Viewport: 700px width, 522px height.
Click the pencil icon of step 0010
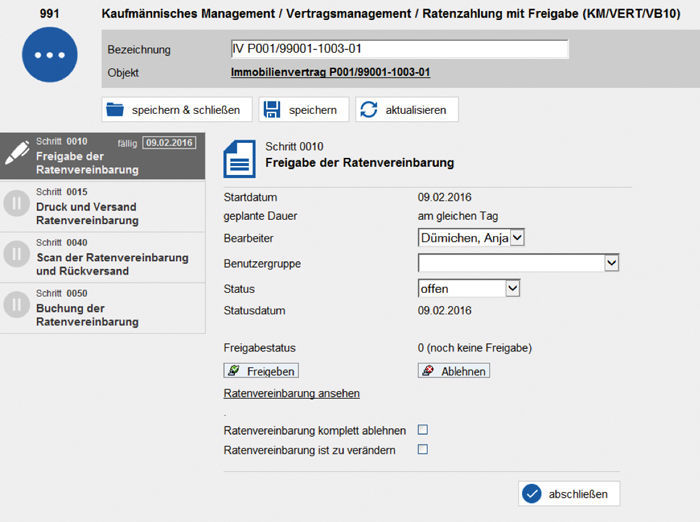pyautogui.click(x=16, y=154)
